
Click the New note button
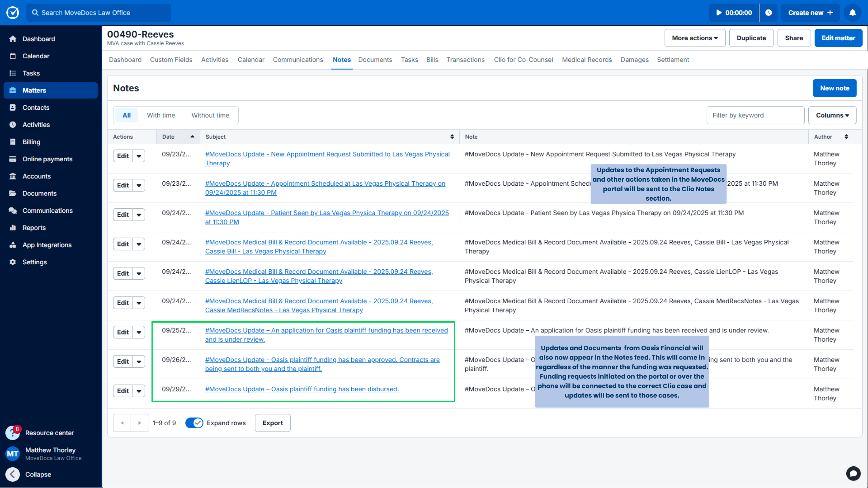point(834,88)
